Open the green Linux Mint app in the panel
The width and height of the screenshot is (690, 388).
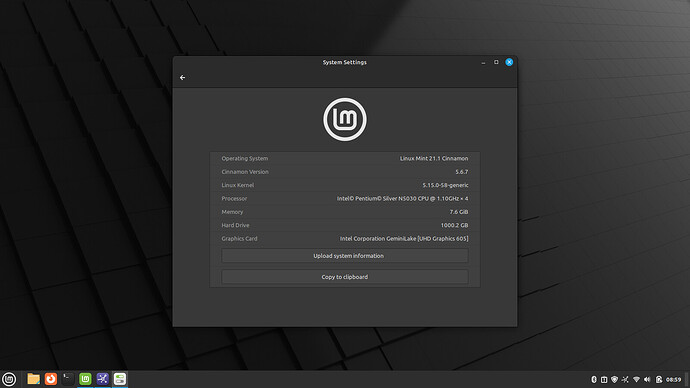(85, 379)
